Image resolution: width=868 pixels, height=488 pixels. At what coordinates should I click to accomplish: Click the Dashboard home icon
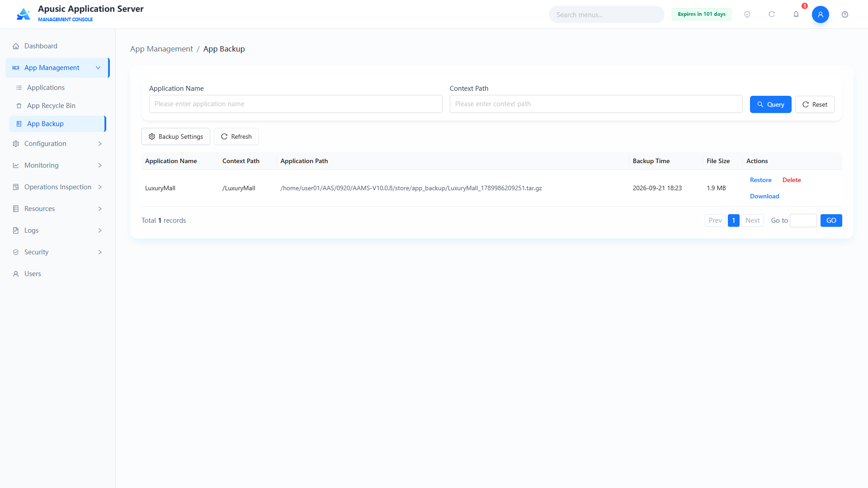click(16, 46)
